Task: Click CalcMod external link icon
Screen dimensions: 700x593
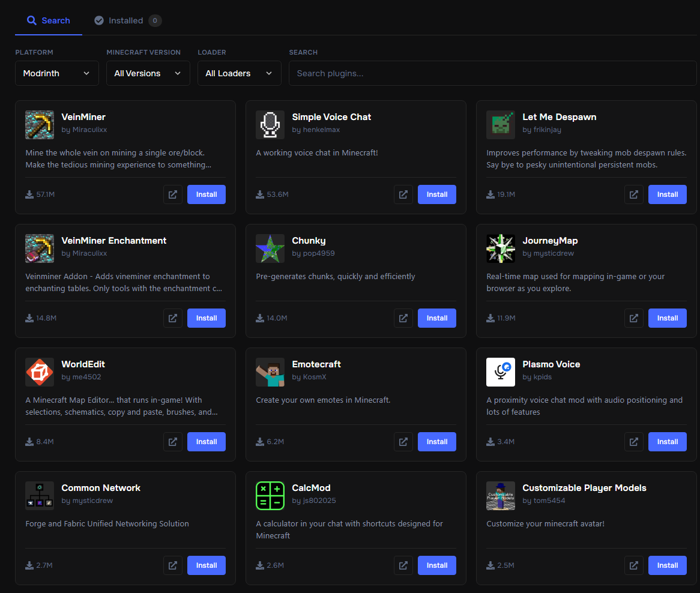Action: tap(403, 565)
